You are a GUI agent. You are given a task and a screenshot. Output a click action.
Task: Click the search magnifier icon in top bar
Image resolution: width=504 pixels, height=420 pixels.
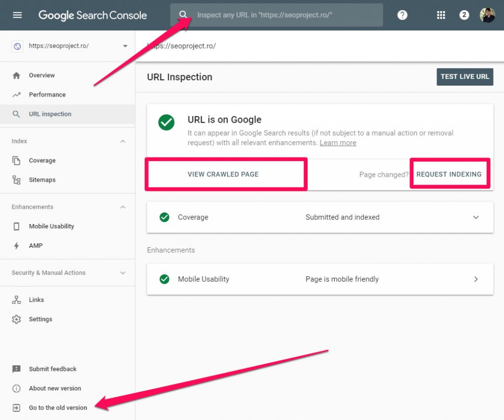183,15
